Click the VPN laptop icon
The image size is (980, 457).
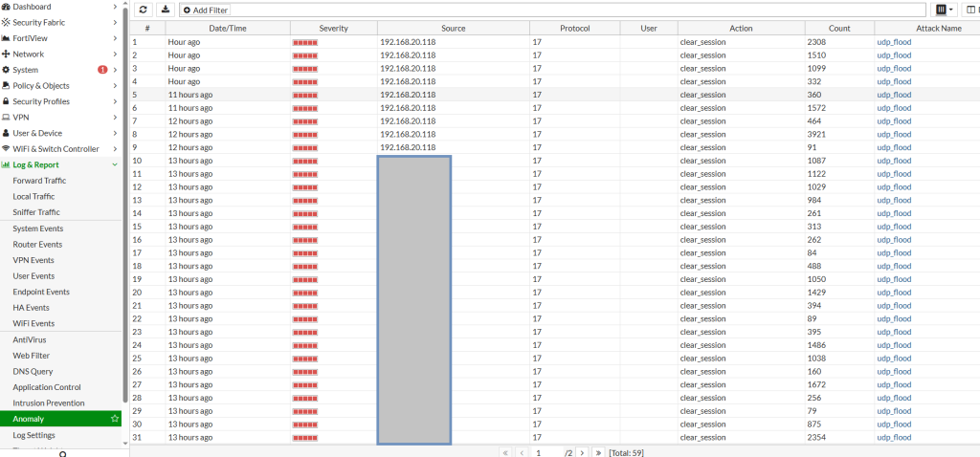coord(7,118)
